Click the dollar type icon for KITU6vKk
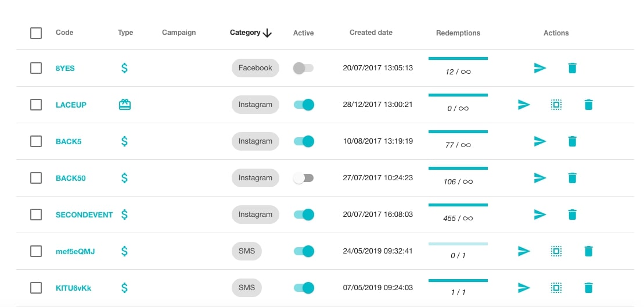The height and width of the screenshot is (307, 644). point(124,288)
